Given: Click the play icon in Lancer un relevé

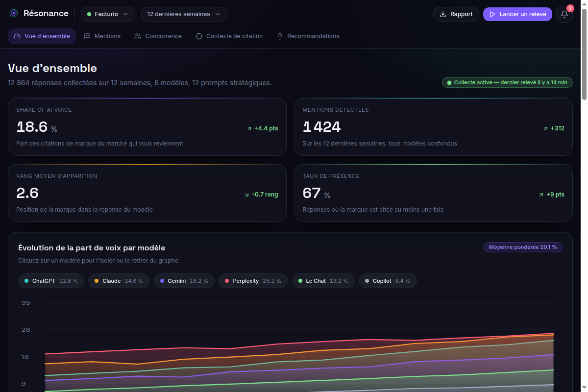Looking at the screenshot, I should (x=492, y=14).
